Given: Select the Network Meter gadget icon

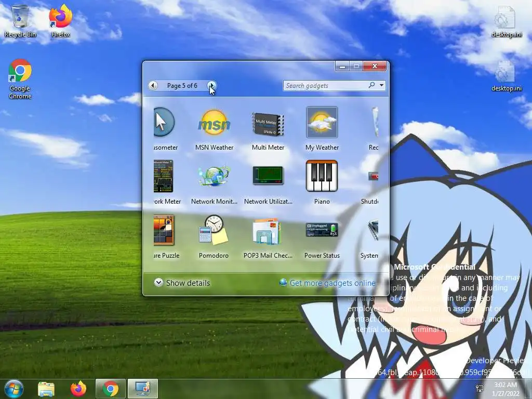Looking at the screenshot, I should click(164, 176).
